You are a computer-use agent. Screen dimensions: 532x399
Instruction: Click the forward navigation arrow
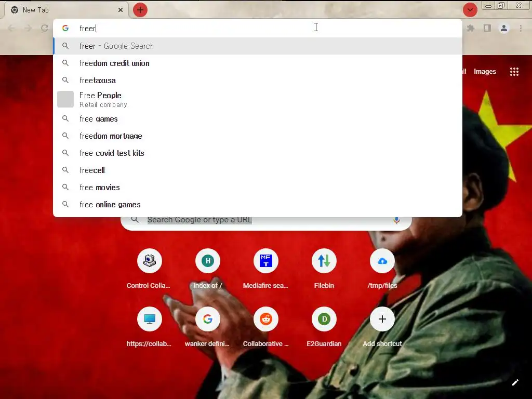[x=28, y=28]
